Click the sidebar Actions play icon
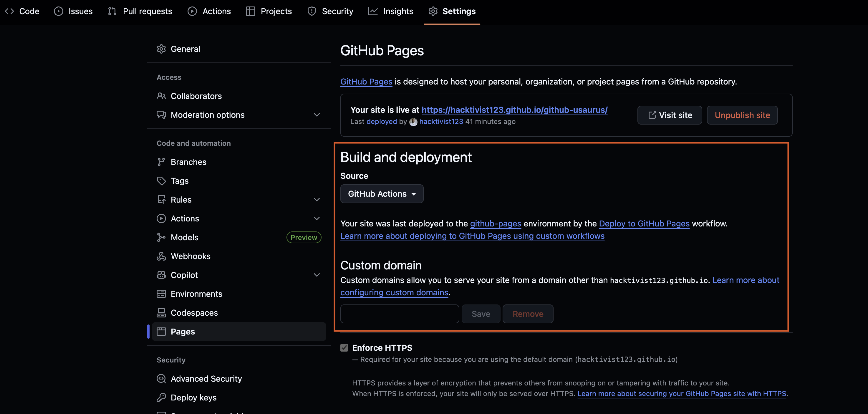 tap(161, 218)
